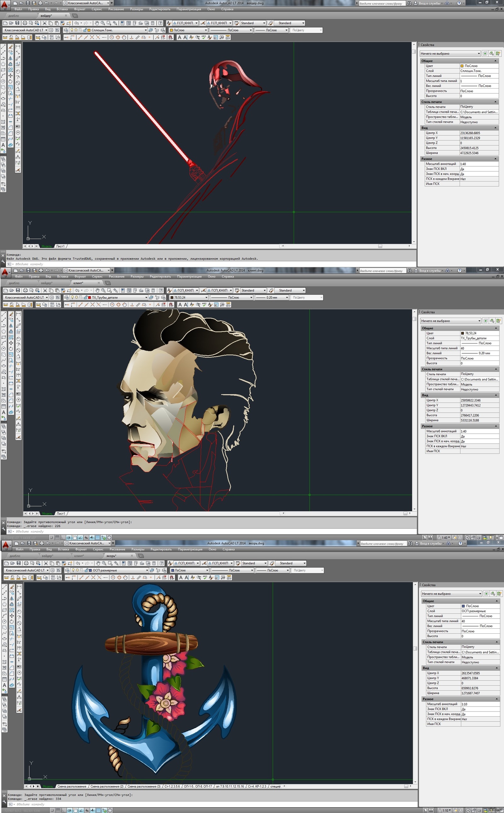Toggle Object Snap in клинт.dwg status bar

[x=74, y=537]
